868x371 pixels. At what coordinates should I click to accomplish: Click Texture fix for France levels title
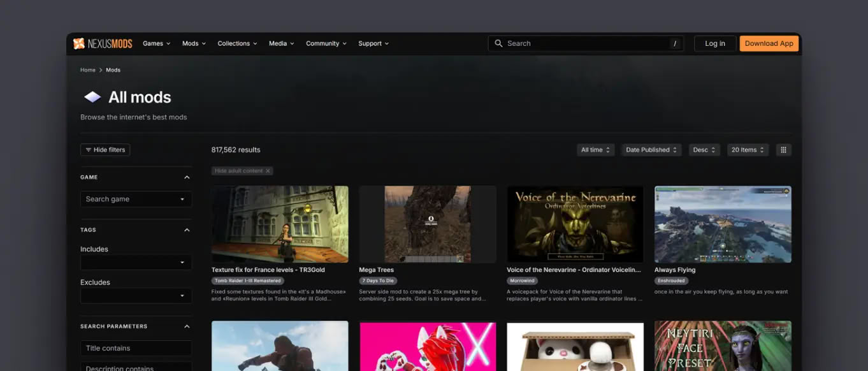(x=268, y=270)
